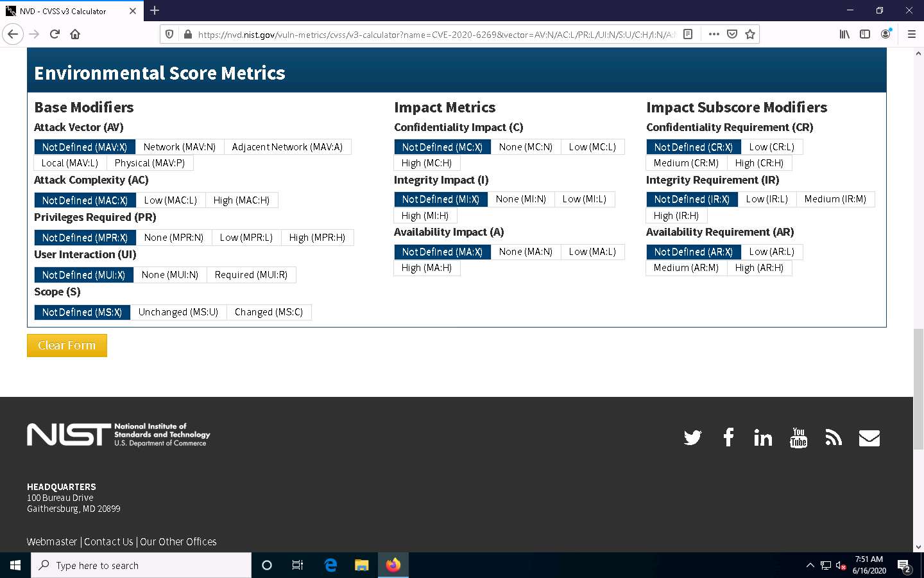Choose High (MC:H) confidentiality impact
Viewport: 924px width, 578px height.
point(427,163)
